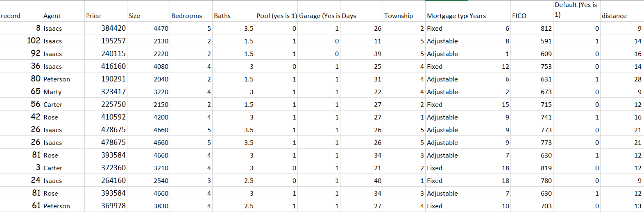Select the Default (Yes is 1) header
644x212 pixels.
pos(577,11)
